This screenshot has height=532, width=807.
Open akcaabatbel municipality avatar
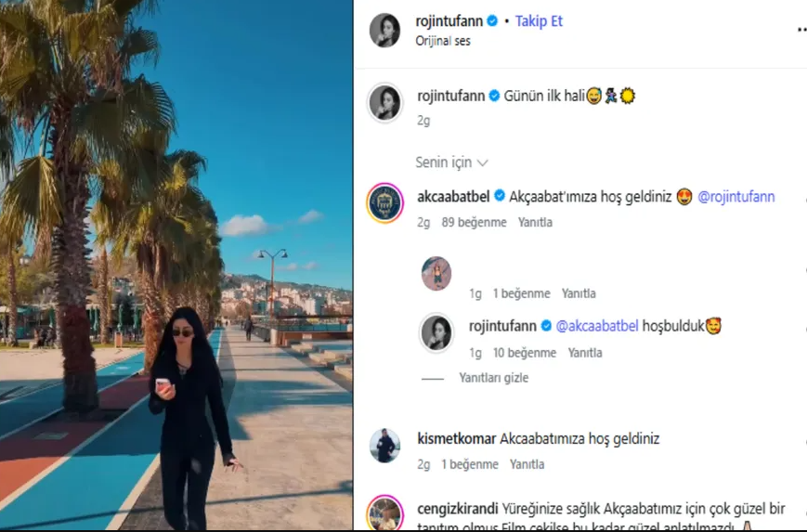click(385, 203)
